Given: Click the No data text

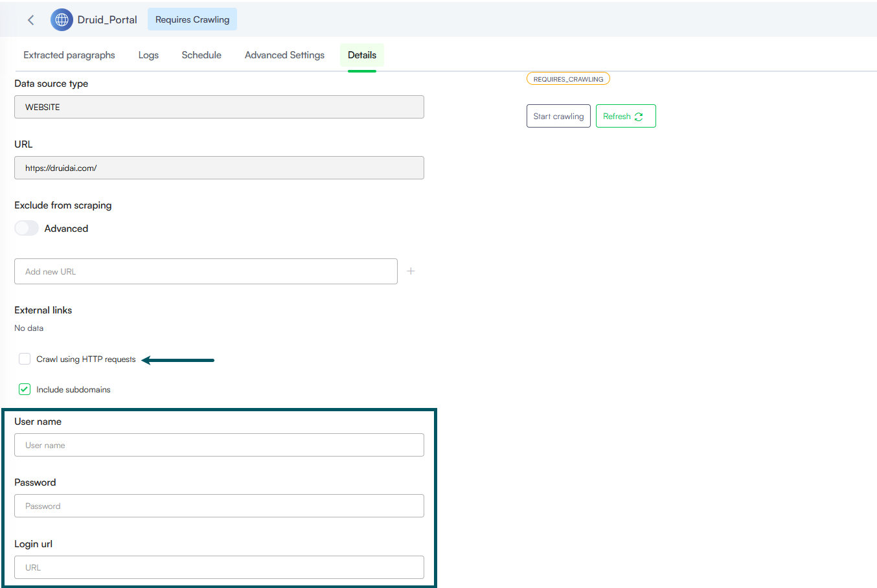Looking at the screenshot, I should tap(29, 328).
